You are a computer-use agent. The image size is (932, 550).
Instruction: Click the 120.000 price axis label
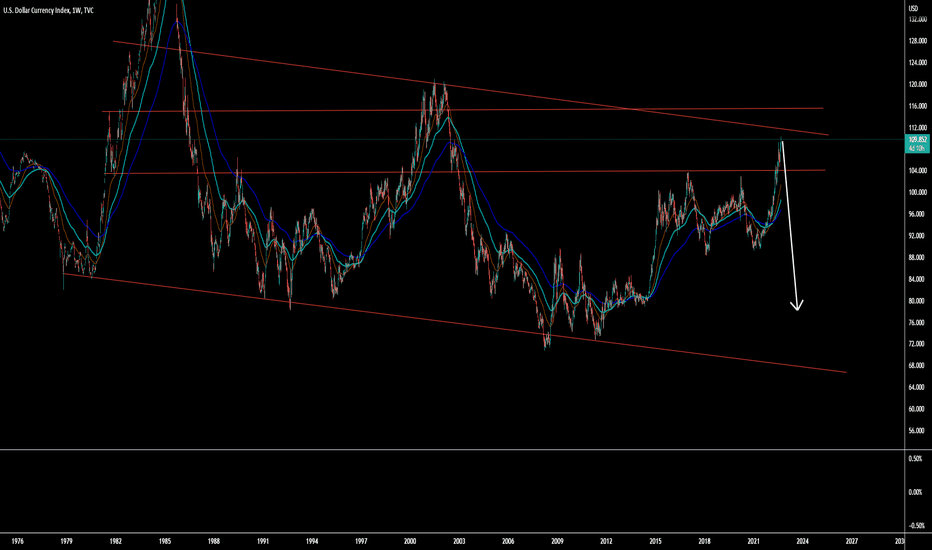(917, 84)
